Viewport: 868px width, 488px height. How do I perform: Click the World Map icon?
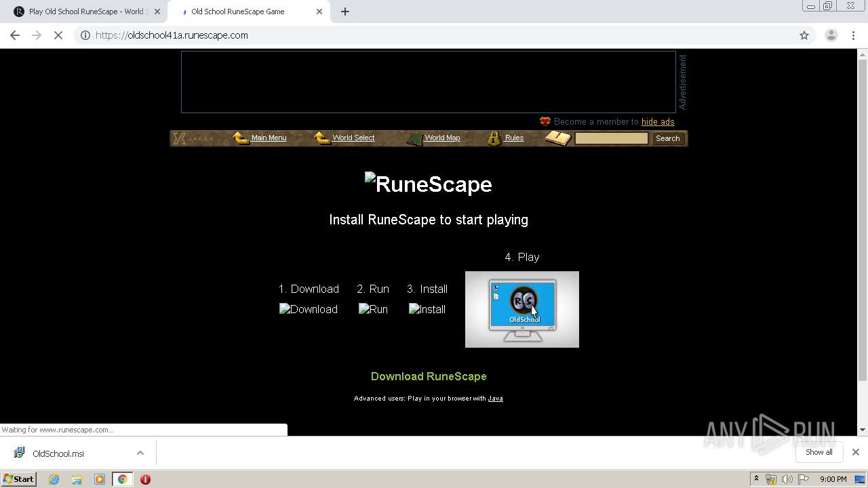point(414,139)
